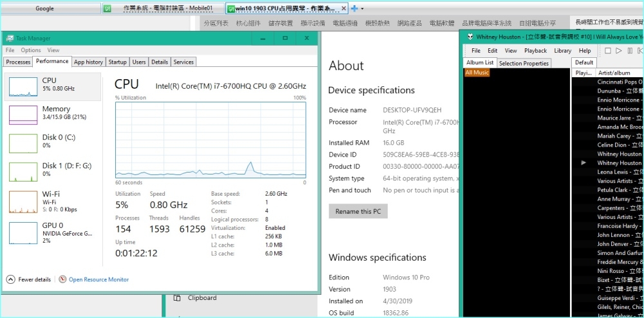This screenshot has width=644, height=318.
Task: Select the CPU mini graph thumbnail
Action: tap(23, 86)
